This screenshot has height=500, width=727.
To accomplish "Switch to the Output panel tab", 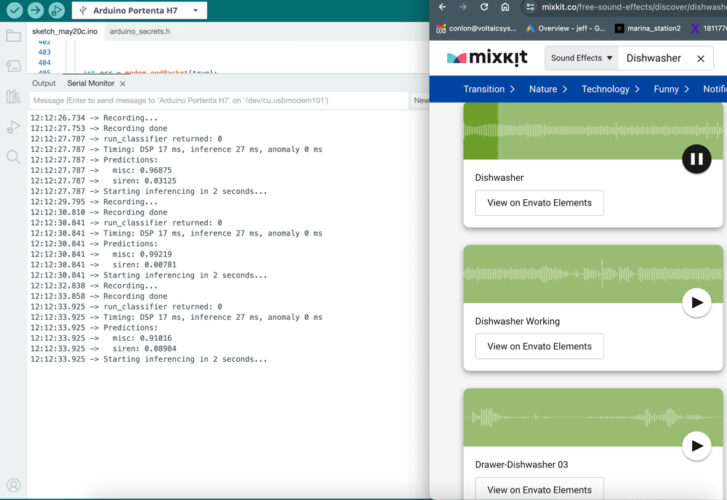I will coord(44,83).
